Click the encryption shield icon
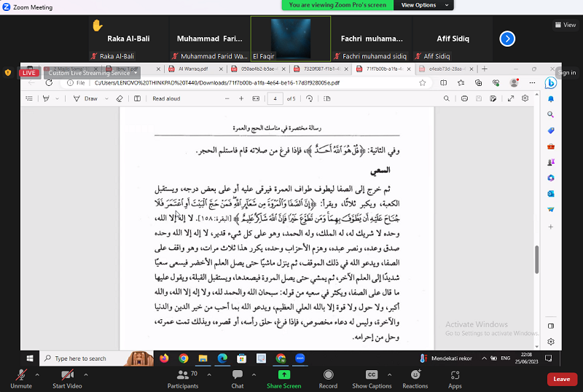The image size is (583, 392). (8, 73)
